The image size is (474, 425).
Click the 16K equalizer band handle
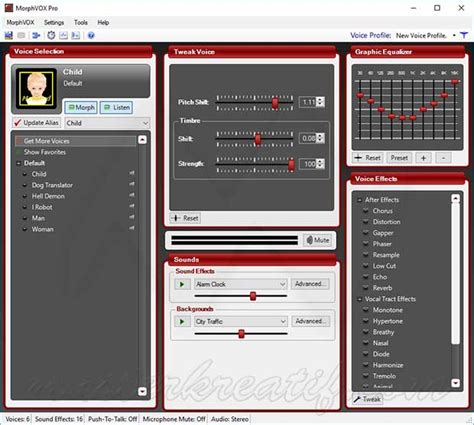point(455,81)
